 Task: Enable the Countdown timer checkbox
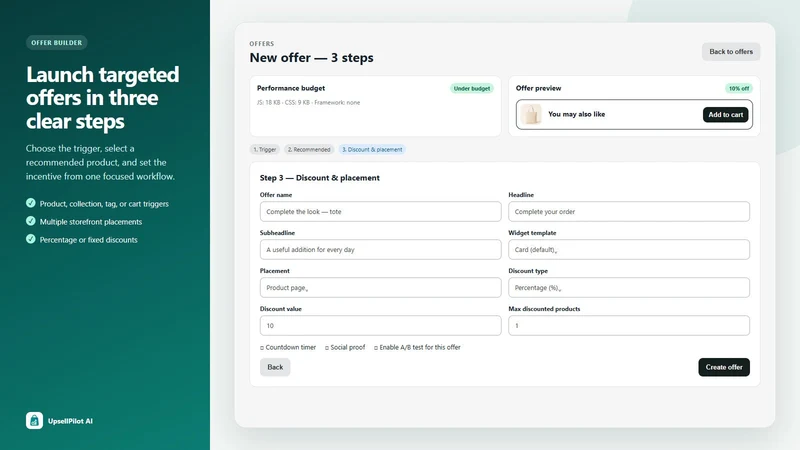[262, 348]
